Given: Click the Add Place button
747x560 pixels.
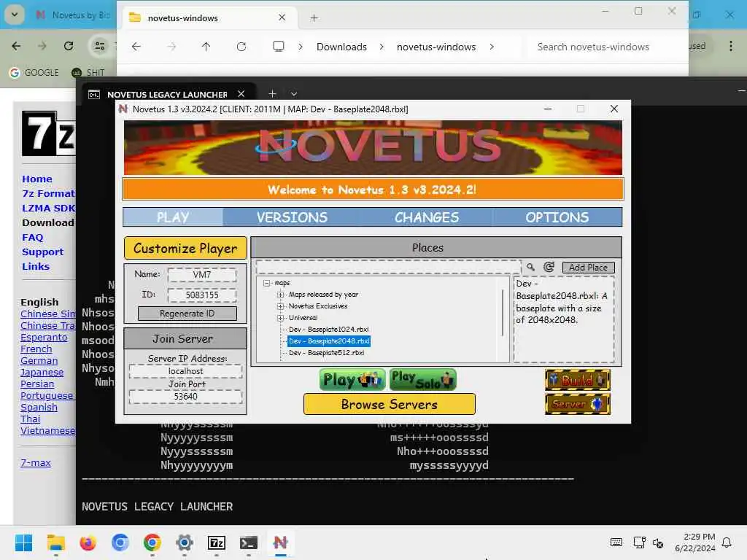Looking at the screenshot, I should coord(589,268).
